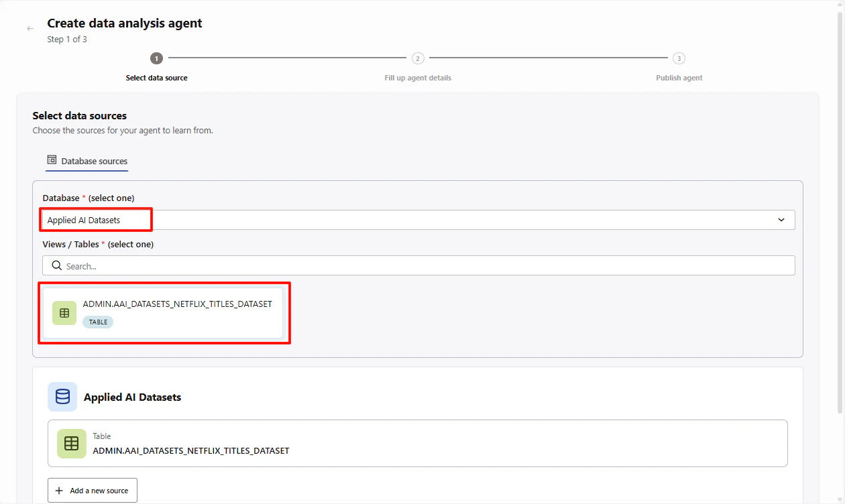
Task: Click the TABLE badge on the table card
Action: (98, 322)
